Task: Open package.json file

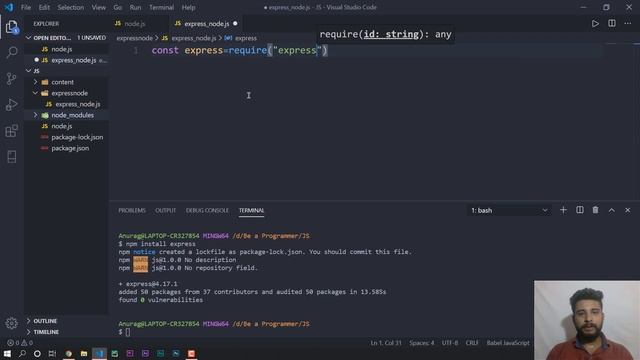Action: click(66, 148)
